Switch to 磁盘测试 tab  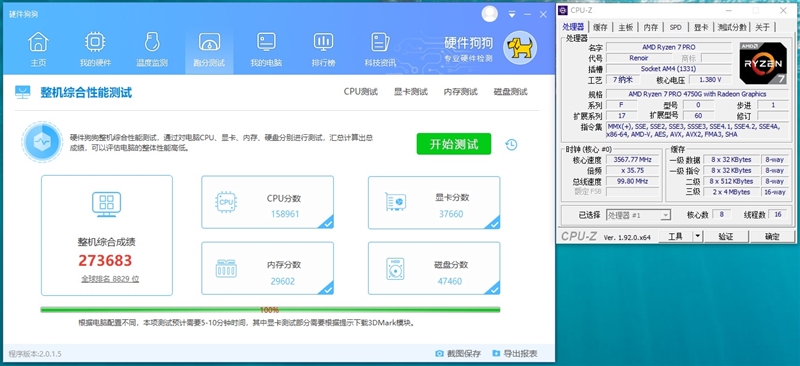pos(510,92)
